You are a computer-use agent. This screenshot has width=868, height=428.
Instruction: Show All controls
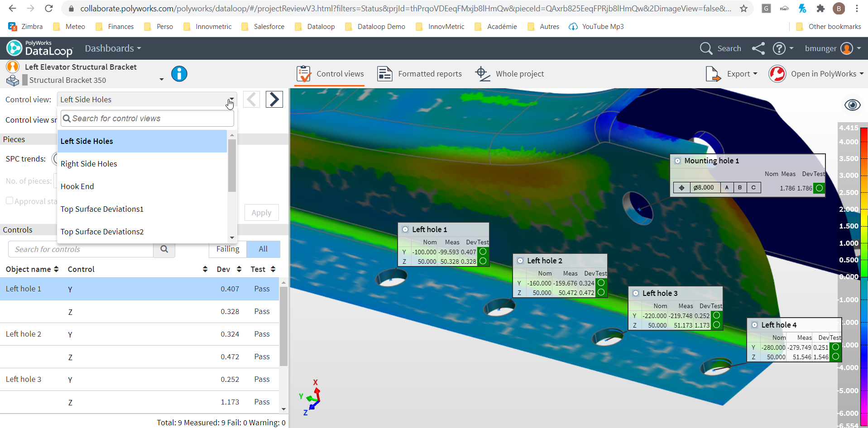click(x=263, y=249)
